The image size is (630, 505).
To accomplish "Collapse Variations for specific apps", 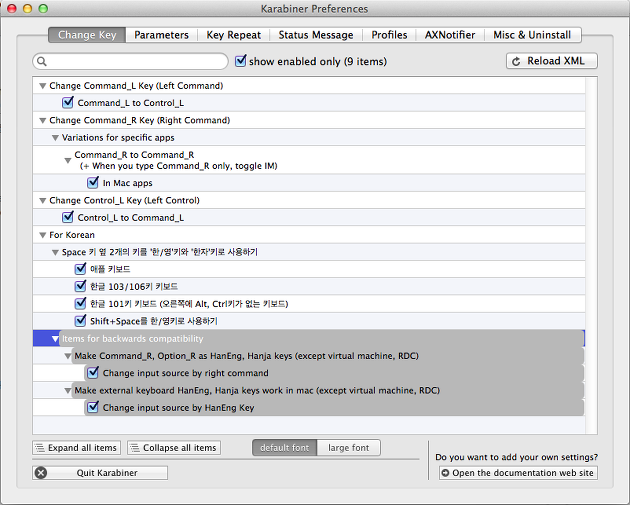I will coord(55,138).
